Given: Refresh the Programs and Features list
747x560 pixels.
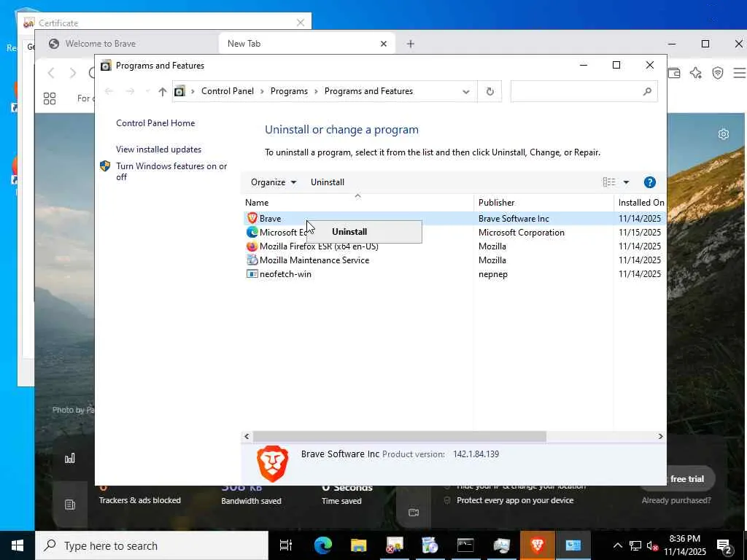Looking at the screenshot, I should [x=489, y=91].
